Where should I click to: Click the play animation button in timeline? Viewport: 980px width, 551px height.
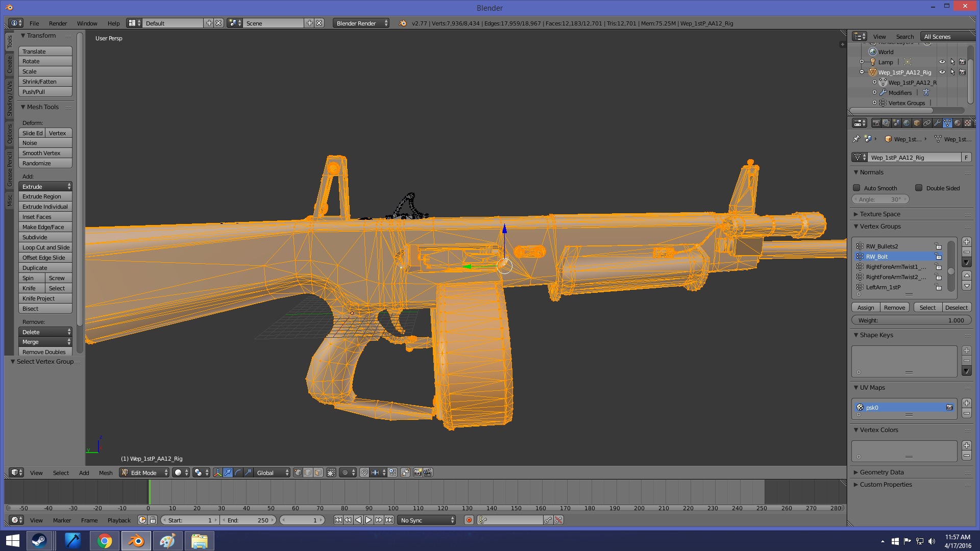(369, 520)
